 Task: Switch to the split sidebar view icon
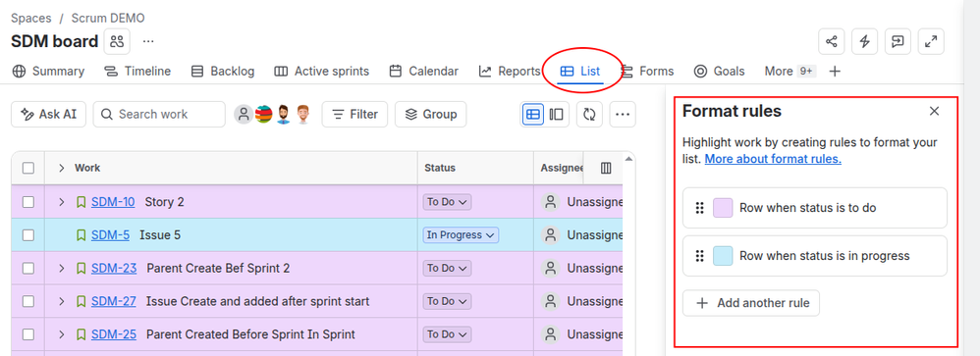[556, 115]
